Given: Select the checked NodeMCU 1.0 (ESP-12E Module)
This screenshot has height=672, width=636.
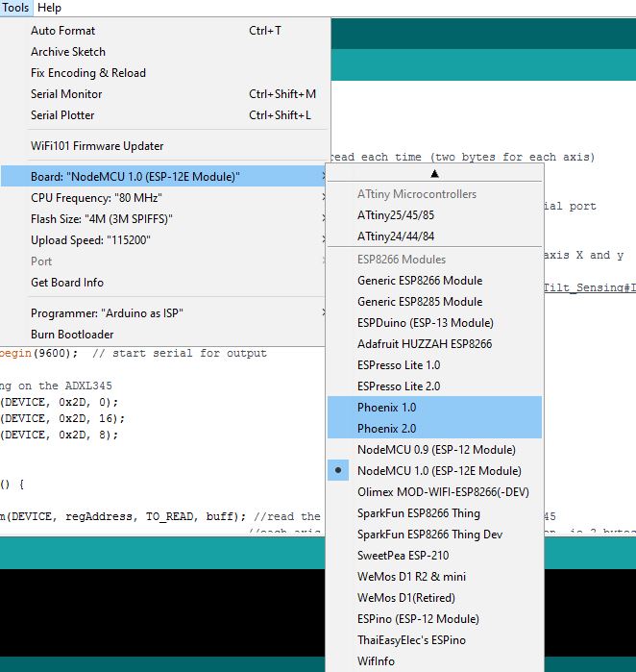Looking at the screenshot, I should point(434,470).
